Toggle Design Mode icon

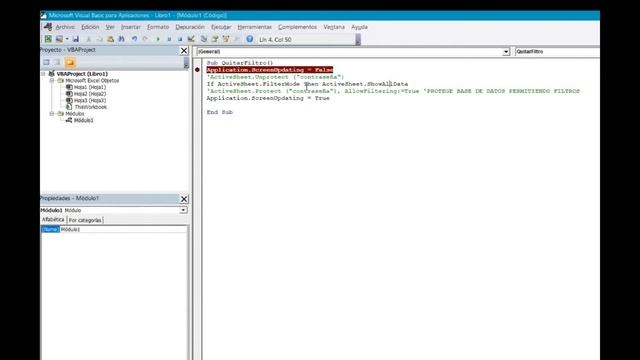click(191, 39)
